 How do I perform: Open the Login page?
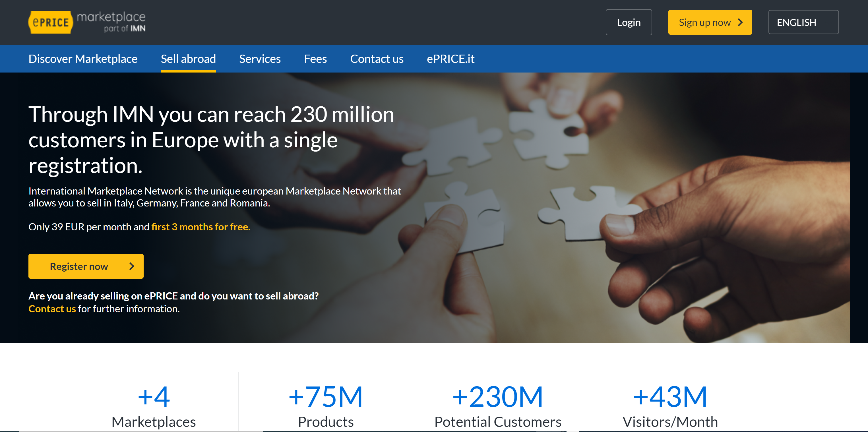click(629, 22)
